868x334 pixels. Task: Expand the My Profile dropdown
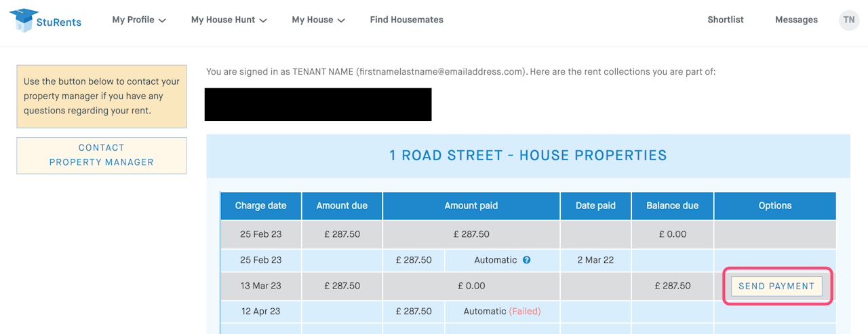tap(139, 20)
